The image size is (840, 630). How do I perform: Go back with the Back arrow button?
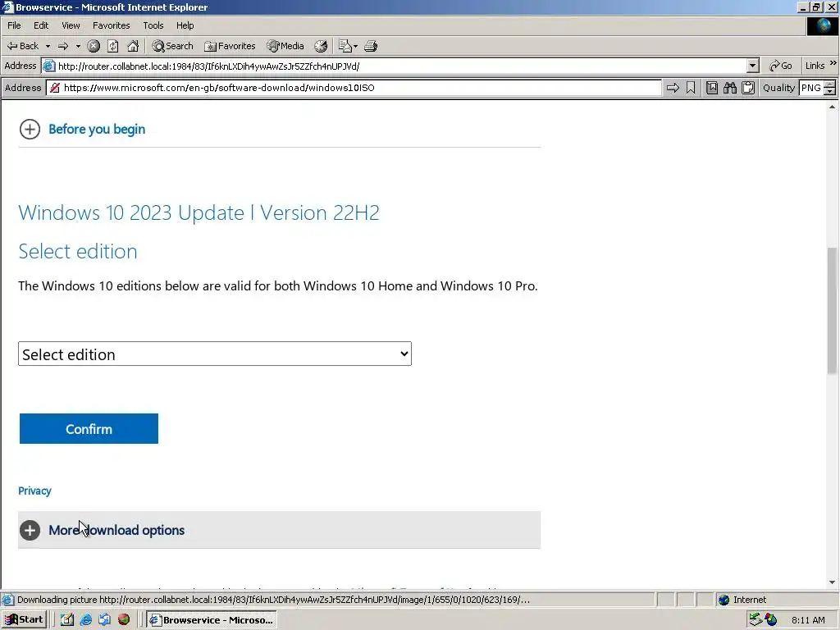click(22, 46)
